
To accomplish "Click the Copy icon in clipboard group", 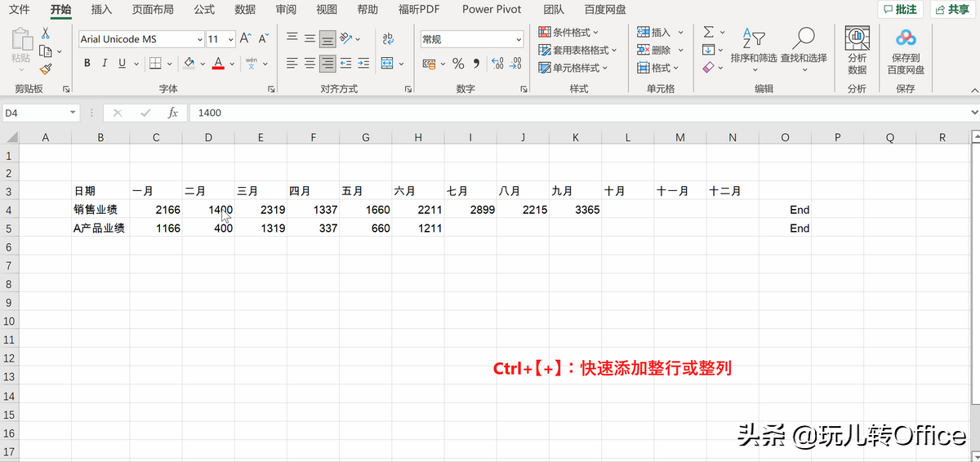I will 45,51.
